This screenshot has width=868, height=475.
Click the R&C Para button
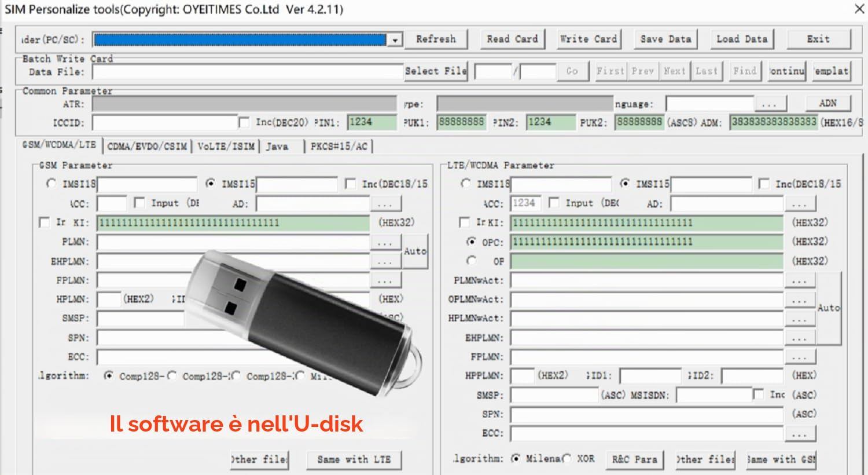click(634, 459)
